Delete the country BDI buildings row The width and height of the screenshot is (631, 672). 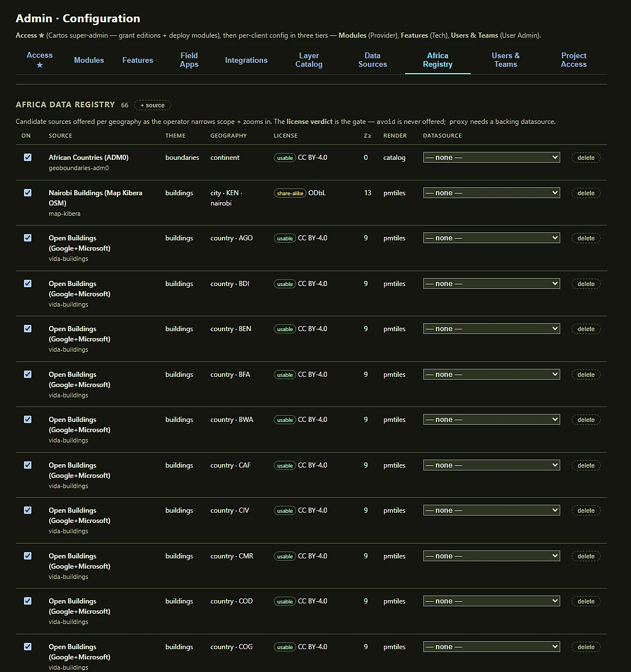pos(585,284)
